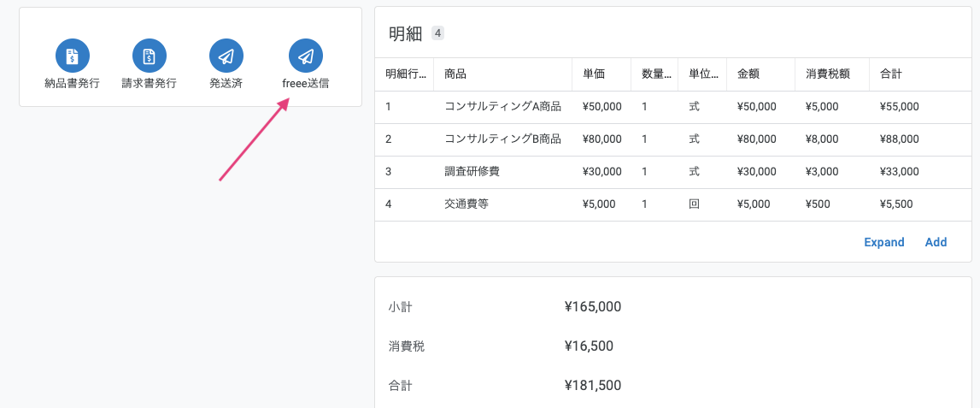Click the 請求書発行 invoice icon
This screenshot has width=980, height=408.
coord(150,56)
